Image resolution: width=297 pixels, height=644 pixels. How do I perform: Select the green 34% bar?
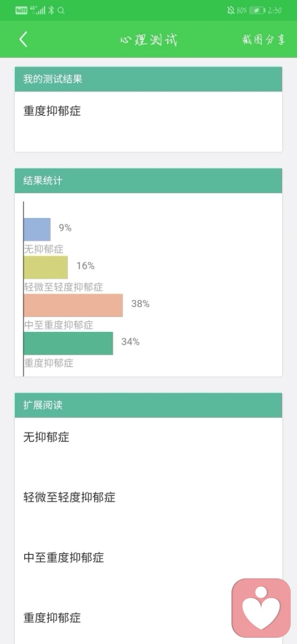(x=69, y=343)
